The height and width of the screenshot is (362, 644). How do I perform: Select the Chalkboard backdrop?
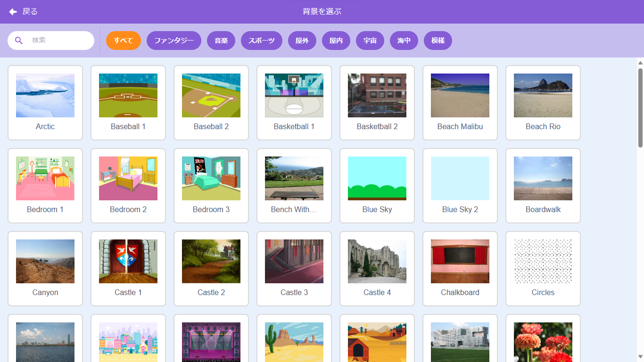(460, 269)
